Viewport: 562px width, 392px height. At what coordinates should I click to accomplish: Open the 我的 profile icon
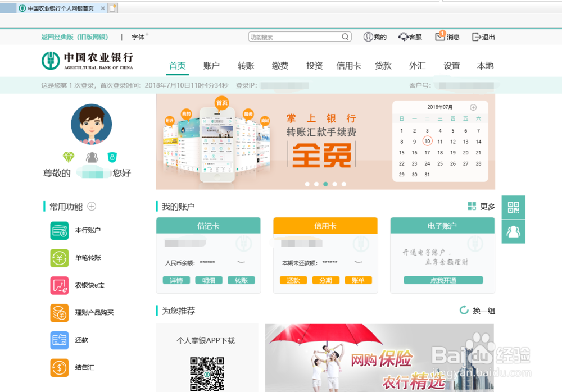point(368,37)
